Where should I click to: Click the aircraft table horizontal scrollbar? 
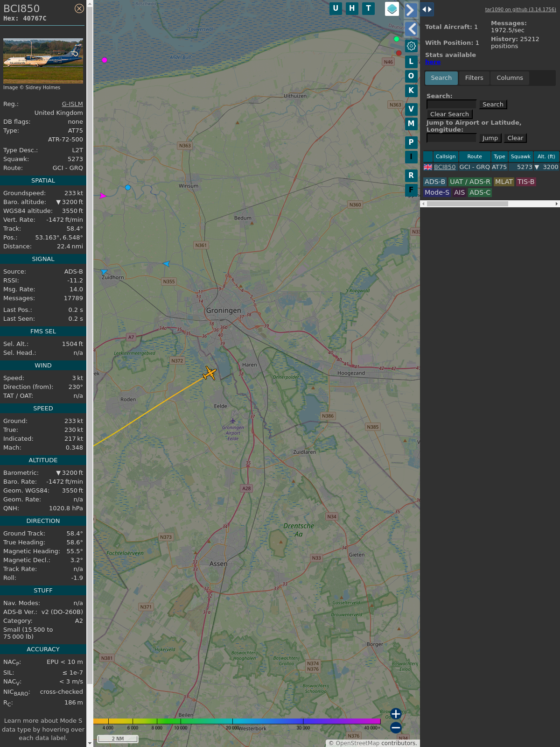[x=467, y=204]
